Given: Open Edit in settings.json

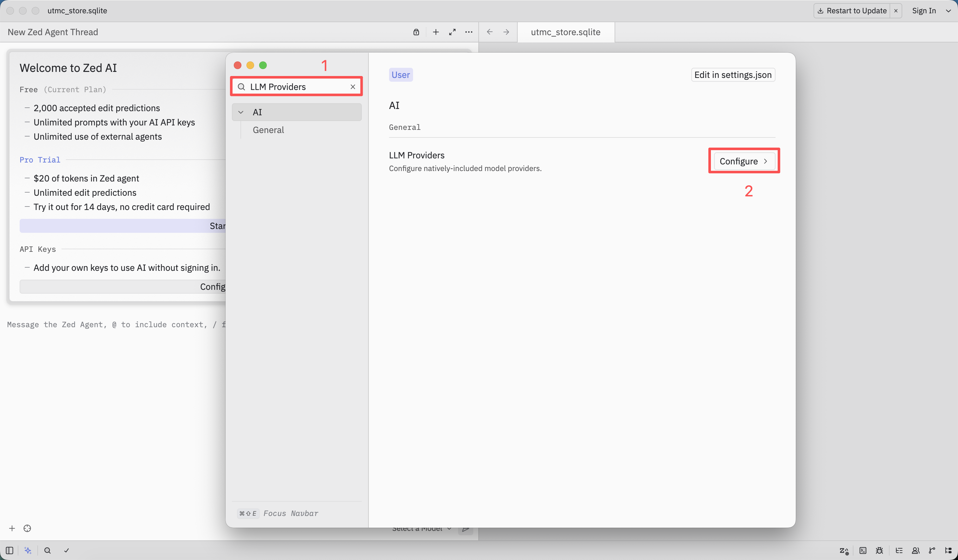Looking at the screenshot, I should [x=732, y=74].
